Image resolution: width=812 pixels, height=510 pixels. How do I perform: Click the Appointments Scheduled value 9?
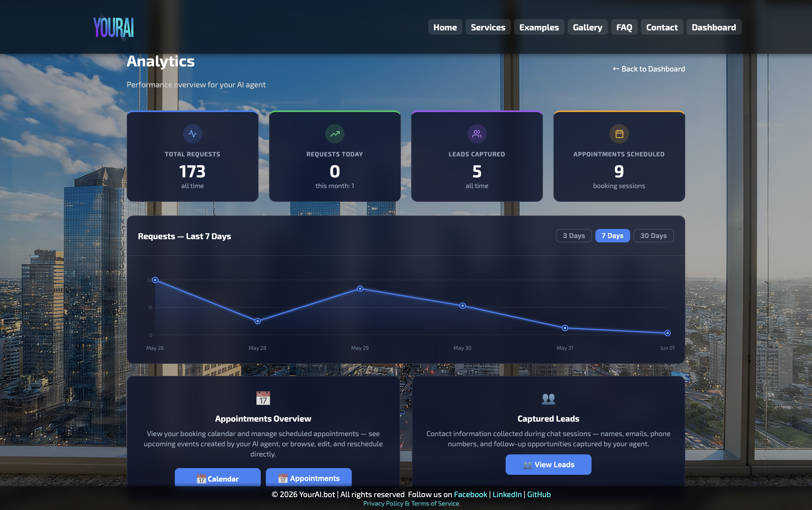619,171
